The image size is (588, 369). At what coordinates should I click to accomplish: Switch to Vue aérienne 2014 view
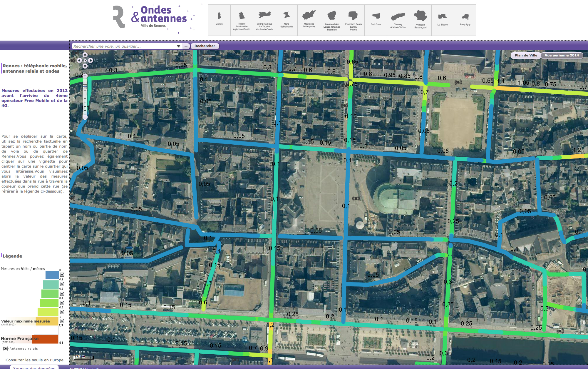click(562, 55)
